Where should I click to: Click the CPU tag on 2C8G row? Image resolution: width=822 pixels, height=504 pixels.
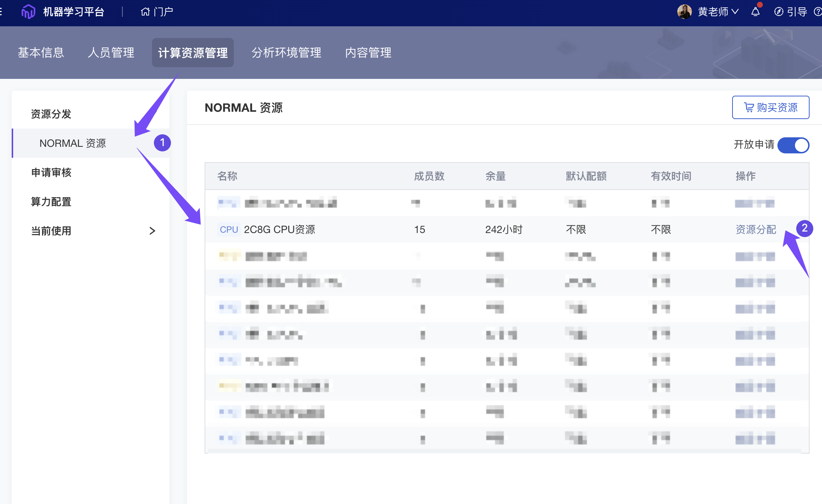229,229
